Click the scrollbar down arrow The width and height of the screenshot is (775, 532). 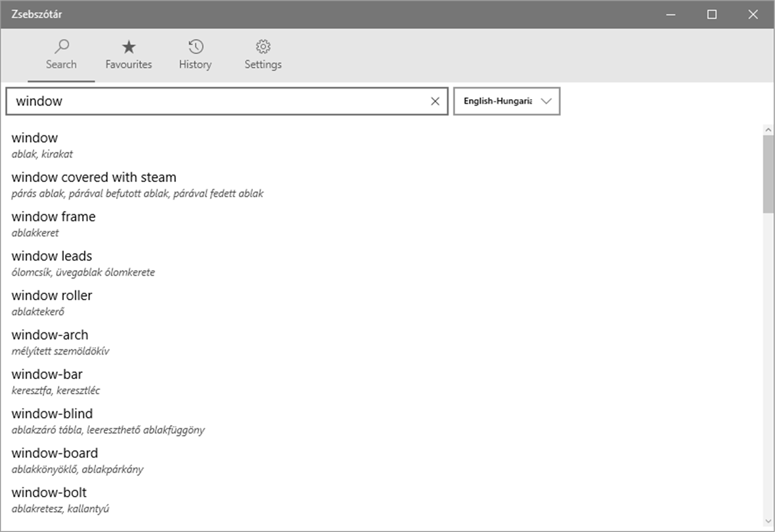pos(768,521)
